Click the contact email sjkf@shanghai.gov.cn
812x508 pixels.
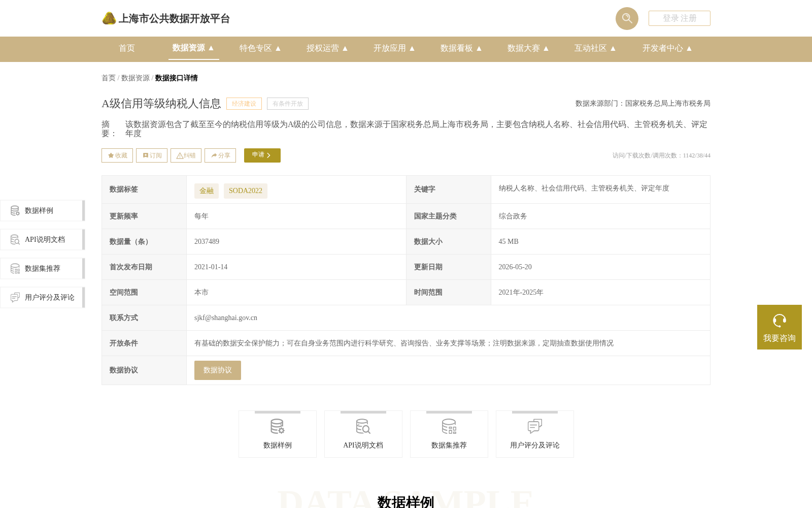coord(226,318)
